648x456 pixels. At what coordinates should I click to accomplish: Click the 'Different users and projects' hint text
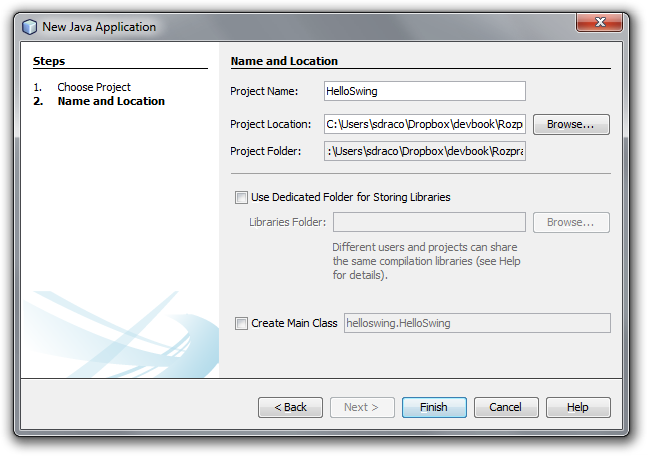(426, 261)
